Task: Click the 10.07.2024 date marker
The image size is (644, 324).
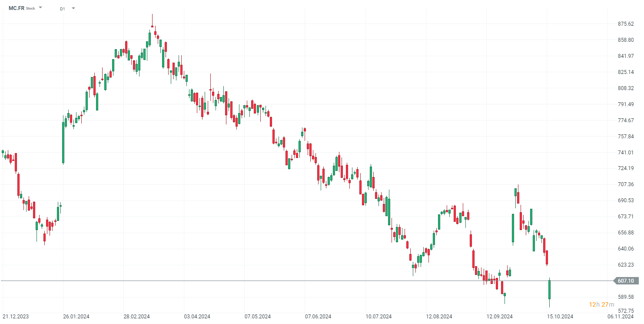Action: [x=378, y=317]
